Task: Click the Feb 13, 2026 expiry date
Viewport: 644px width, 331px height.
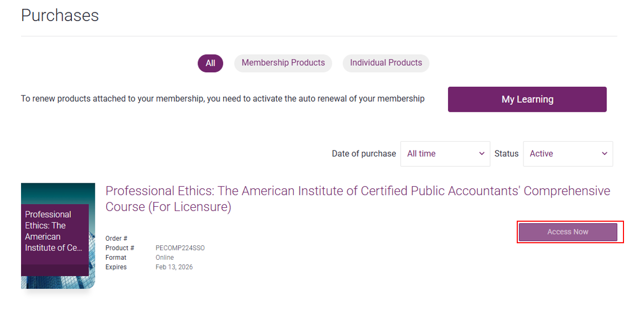Action: point(174,267)
